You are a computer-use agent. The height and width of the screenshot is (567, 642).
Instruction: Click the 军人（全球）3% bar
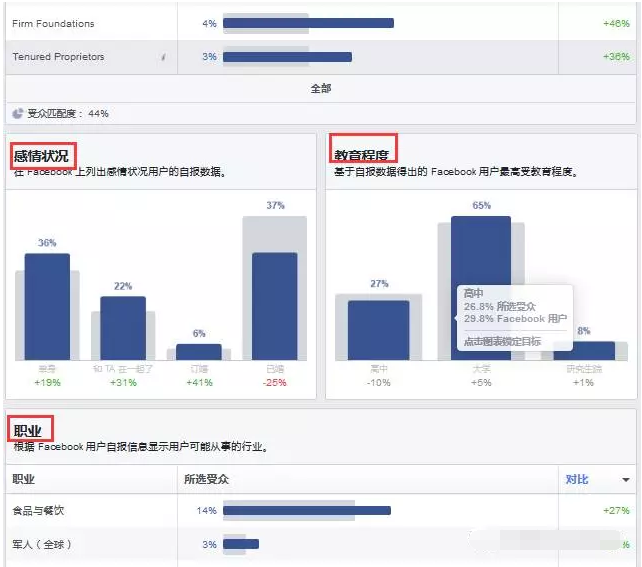tap(241, 544)
